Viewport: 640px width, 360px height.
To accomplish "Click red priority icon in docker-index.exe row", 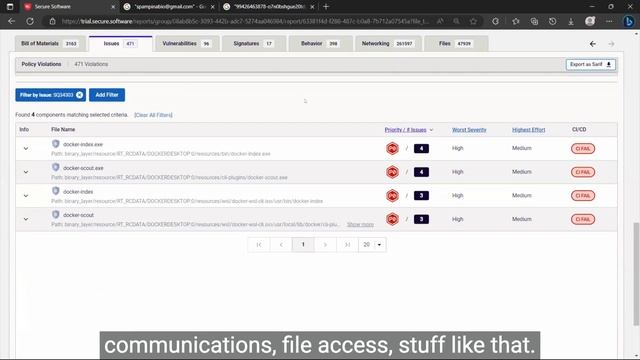I will point(392,148).
